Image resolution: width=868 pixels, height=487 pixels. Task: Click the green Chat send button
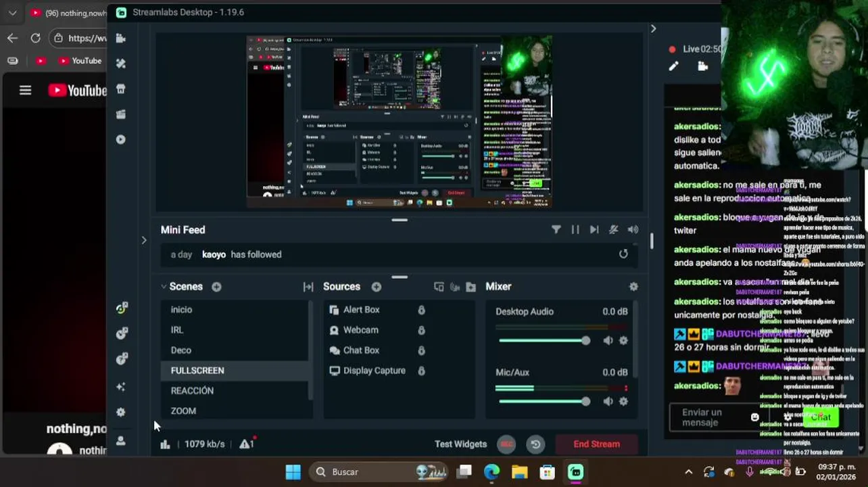tap(821, 417)
